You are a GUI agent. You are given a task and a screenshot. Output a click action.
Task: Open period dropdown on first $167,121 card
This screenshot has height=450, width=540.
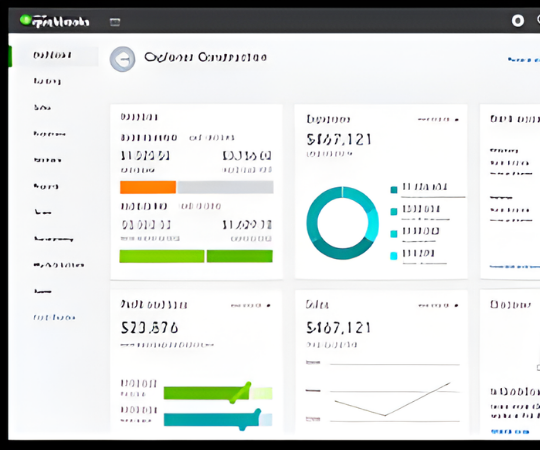coord(438,119)
